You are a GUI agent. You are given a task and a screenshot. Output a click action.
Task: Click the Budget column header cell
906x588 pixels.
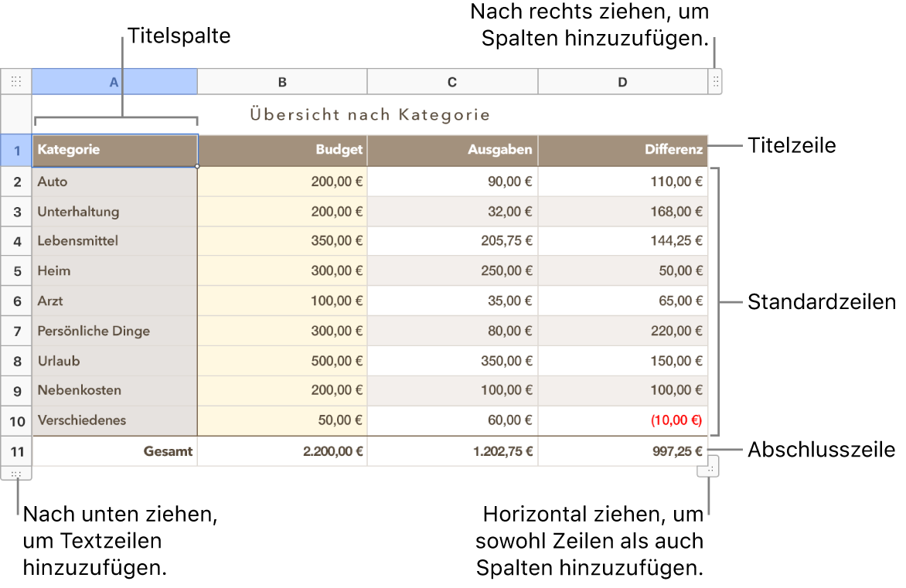pyautogui.click(x=282, y=150)
